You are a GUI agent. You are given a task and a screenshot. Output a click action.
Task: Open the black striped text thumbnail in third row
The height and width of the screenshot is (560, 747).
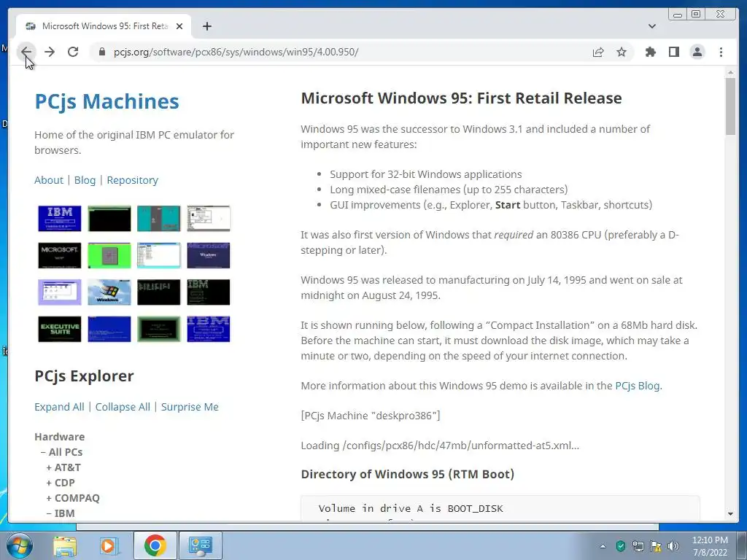pyautogui.click(x=158, y=292)
